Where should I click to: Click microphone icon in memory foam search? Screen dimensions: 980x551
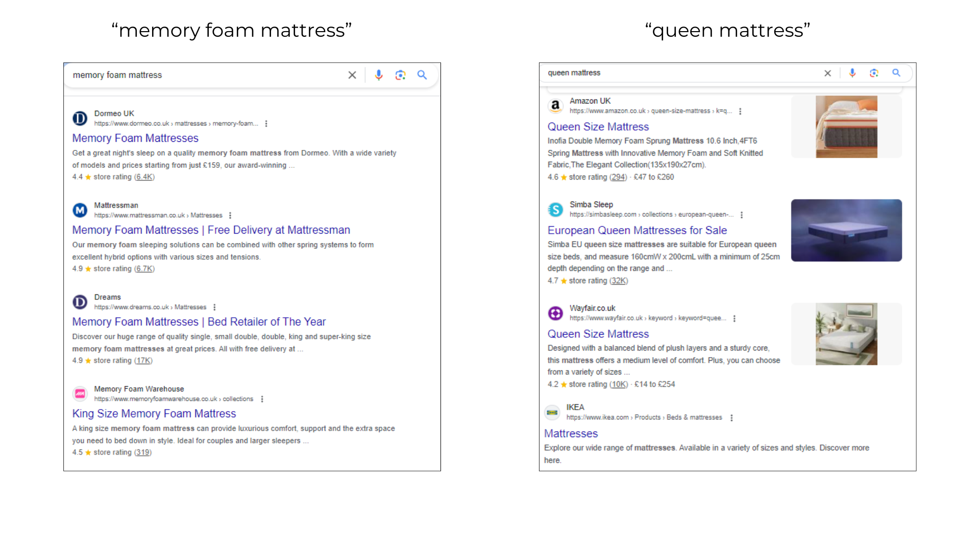click(378, 75)
